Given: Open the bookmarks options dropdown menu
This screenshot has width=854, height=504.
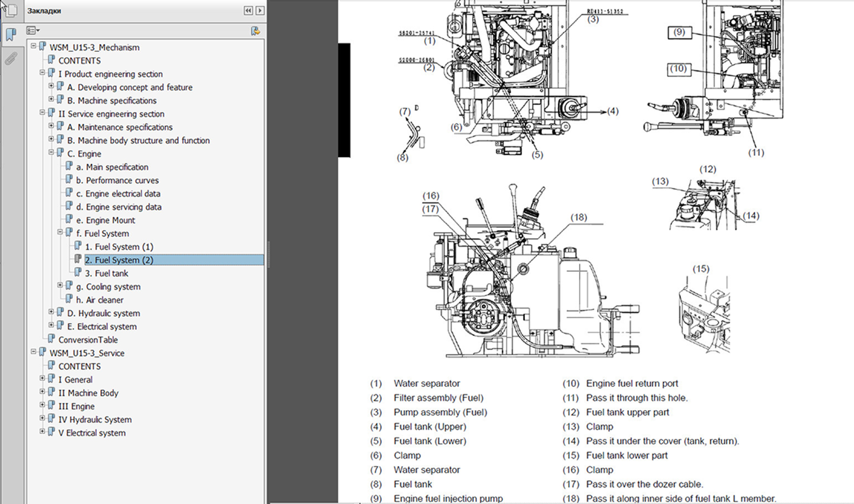Looking at the screenshot, I should 33,31.
